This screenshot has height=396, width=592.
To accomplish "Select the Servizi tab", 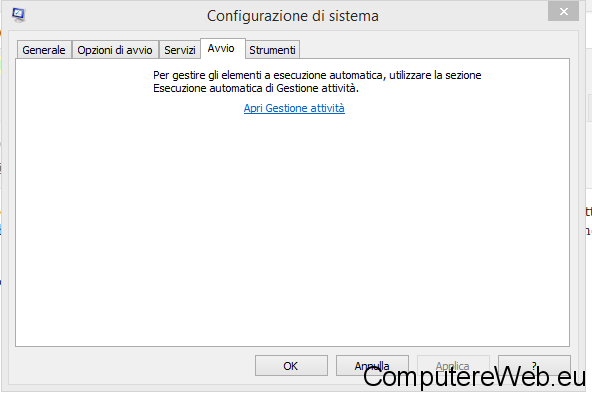I will 180,50.
